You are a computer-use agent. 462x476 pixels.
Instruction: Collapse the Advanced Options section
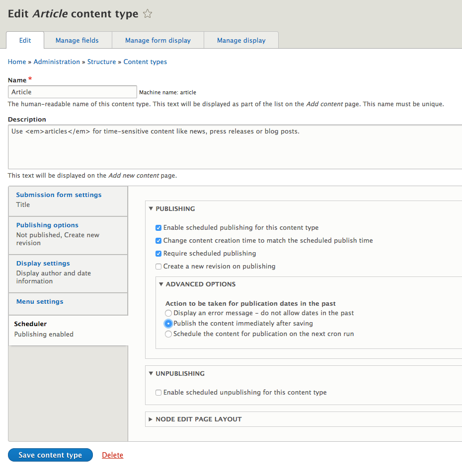point(200,284)
